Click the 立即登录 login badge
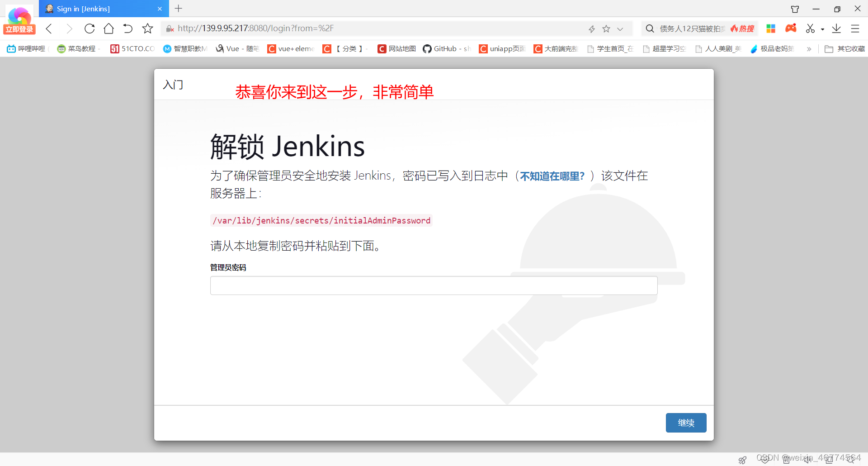Image resolution: width=868 pixels, height=466 pixels. coord(19,29)
